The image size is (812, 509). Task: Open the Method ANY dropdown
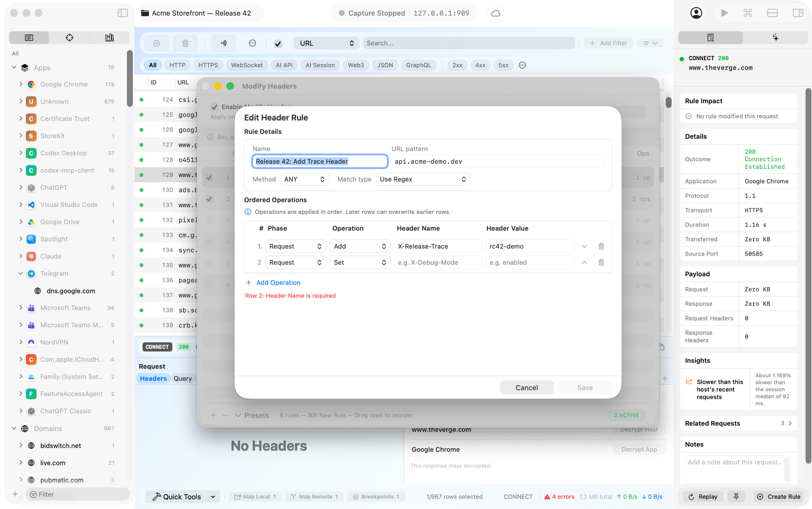coord(304,179)
